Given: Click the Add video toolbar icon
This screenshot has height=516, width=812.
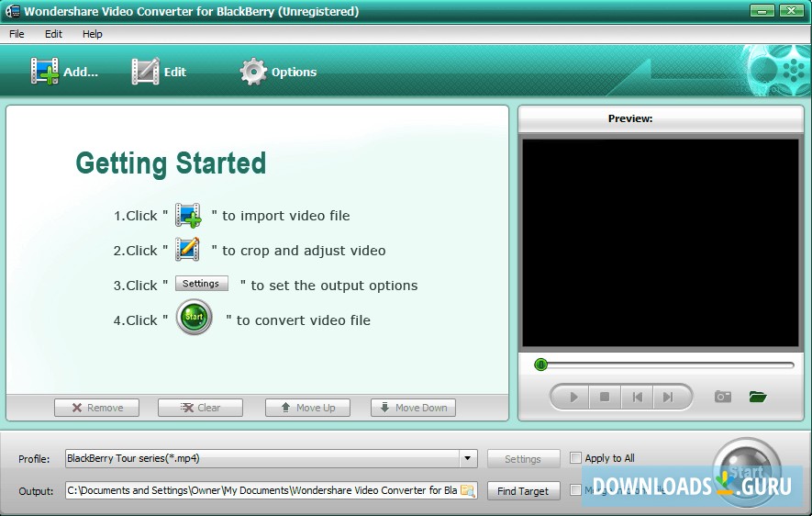Looking at the screenshot, I should tap(45, 72).
